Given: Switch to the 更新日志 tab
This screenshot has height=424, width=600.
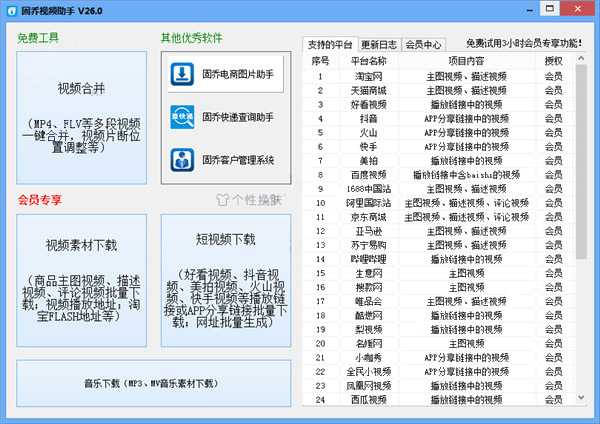Looking at the screenshot, I should click(379, 45).
